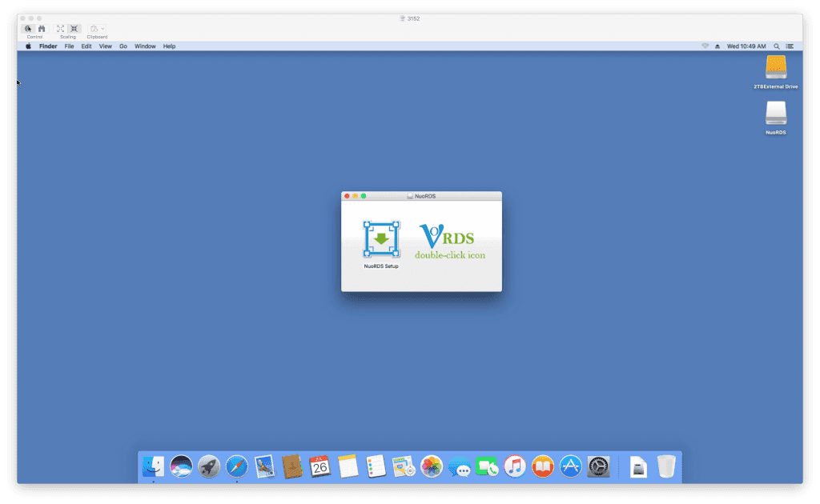Open Spotlight search magnifier

pyautogui.click(x=777, y=46)
